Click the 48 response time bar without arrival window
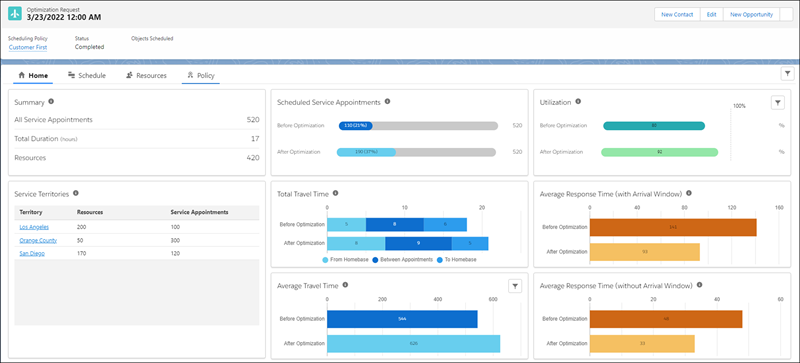Image resolution: width=800 pixels, height=363 pixels. pyautogui.click(x=666, y=319)
